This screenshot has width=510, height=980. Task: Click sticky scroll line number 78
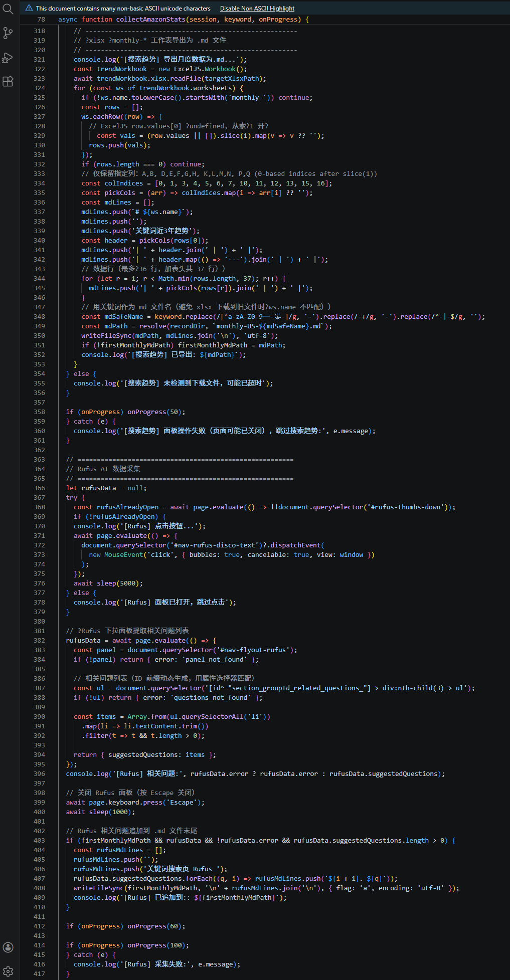click(x=41, y=20)
